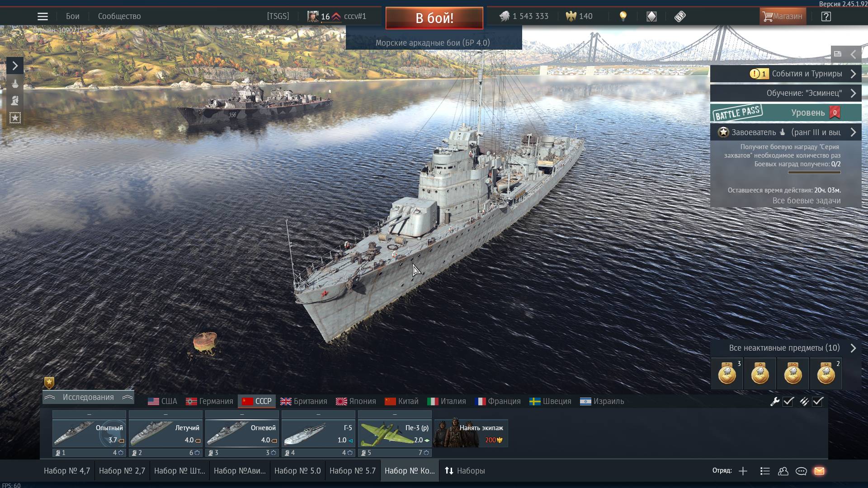Change game mode Морские аркадные бои

click(x=433, y=43)
